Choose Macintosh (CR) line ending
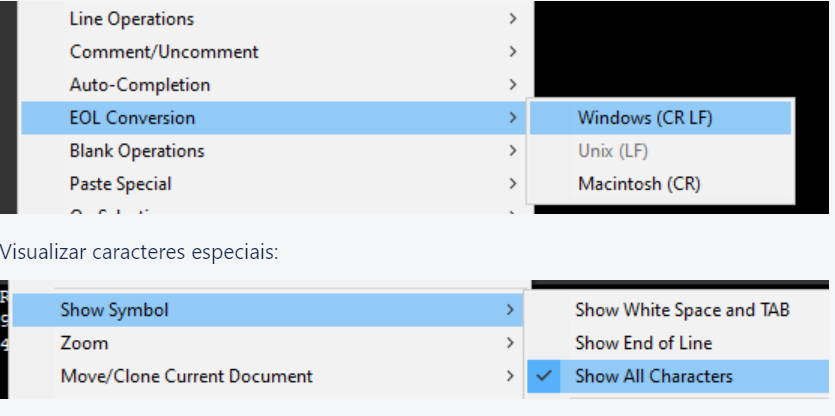The image size is (835, 416). pos(639,184)
